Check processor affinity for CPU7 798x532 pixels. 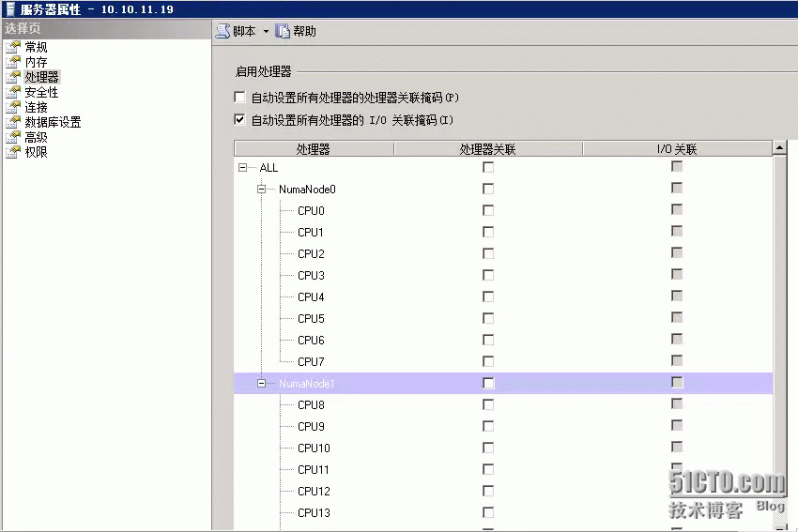(488, 361)
